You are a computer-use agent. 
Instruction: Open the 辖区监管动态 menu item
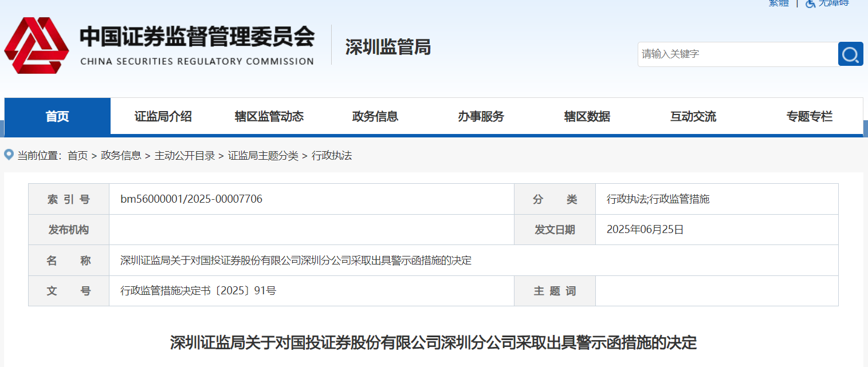coord(269,117)
